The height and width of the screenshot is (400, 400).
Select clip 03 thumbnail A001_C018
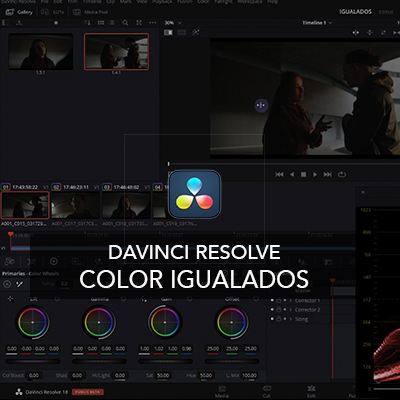click(126, 205)
